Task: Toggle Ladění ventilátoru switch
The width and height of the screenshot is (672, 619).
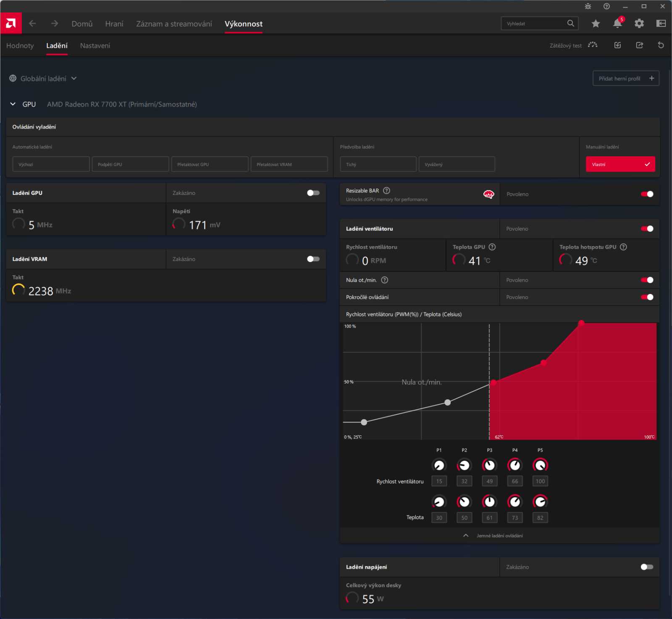Action: coord(647,229)
